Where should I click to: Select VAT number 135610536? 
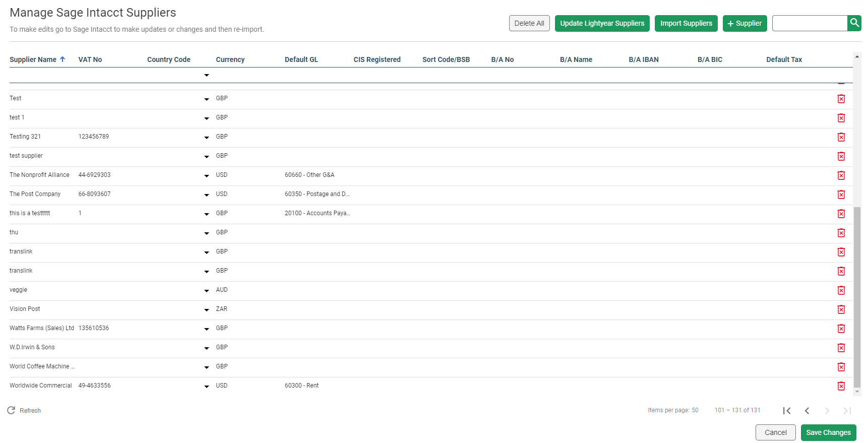(x=94, y=328)
